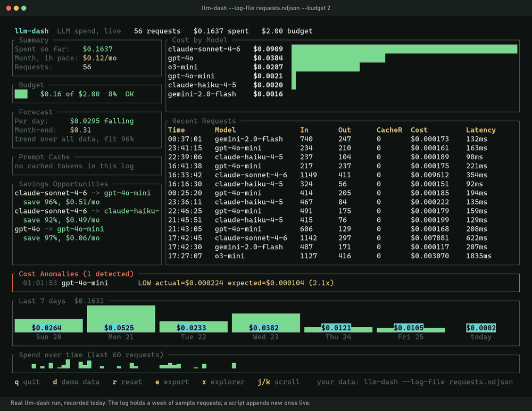
Task: Activate the r reset shortcut
Action: point(127,382)
